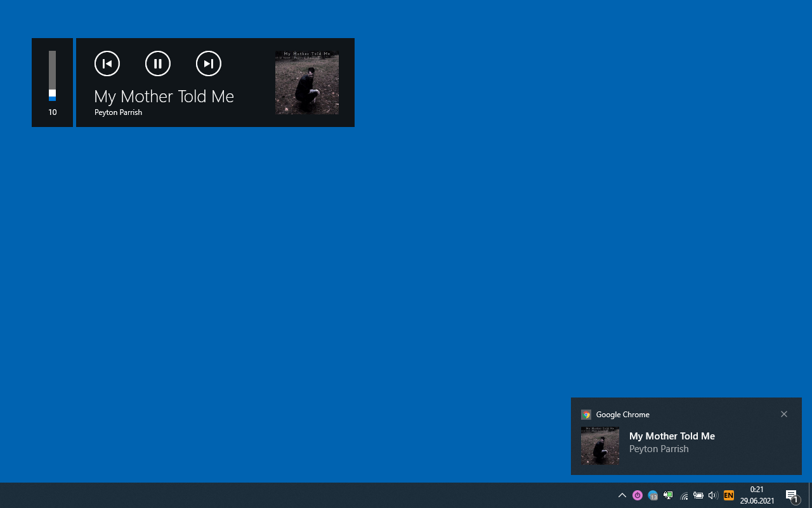The height and width of the screenshot is (508, 812).
Task: Expand the hidden system tray icons
Action: (x=622, y=495)
